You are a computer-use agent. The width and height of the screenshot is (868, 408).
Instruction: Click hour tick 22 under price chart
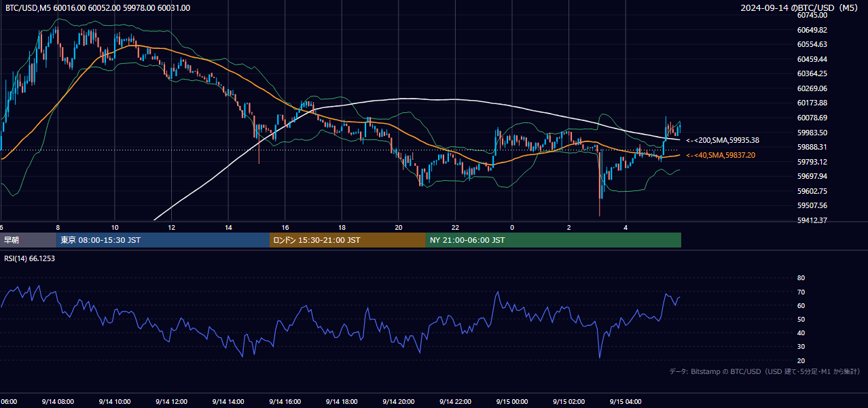pos(456,228)
